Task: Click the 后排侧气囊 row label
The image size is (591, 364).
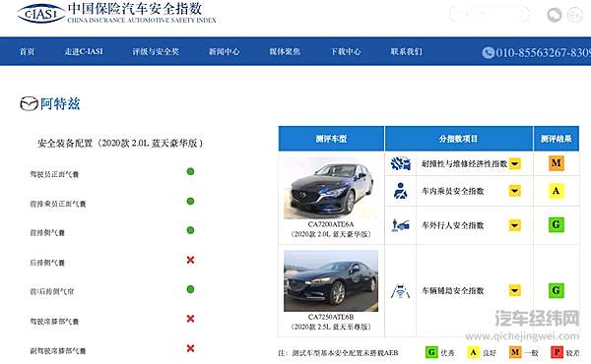Action: [x=47, y=263]
